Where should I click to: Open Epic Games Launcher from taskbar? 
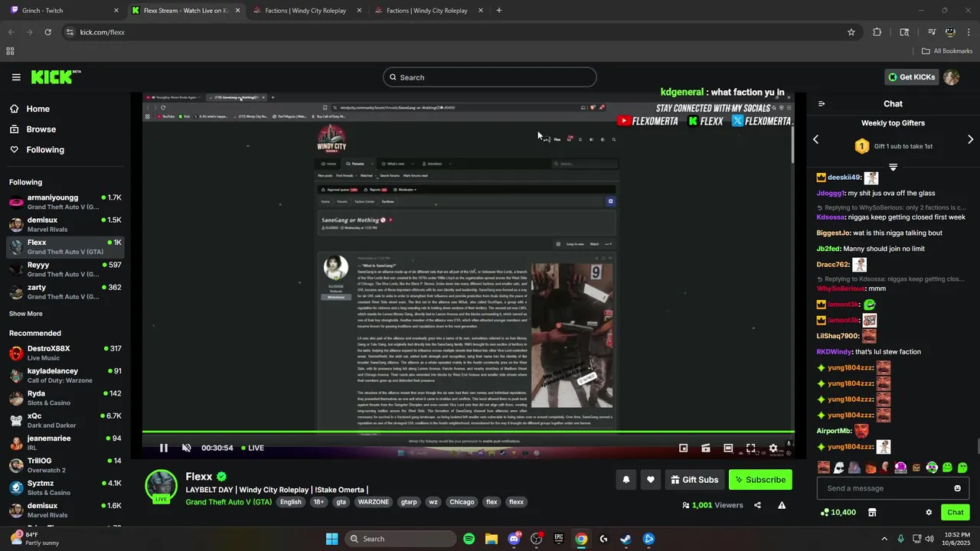tap(559, 539)
